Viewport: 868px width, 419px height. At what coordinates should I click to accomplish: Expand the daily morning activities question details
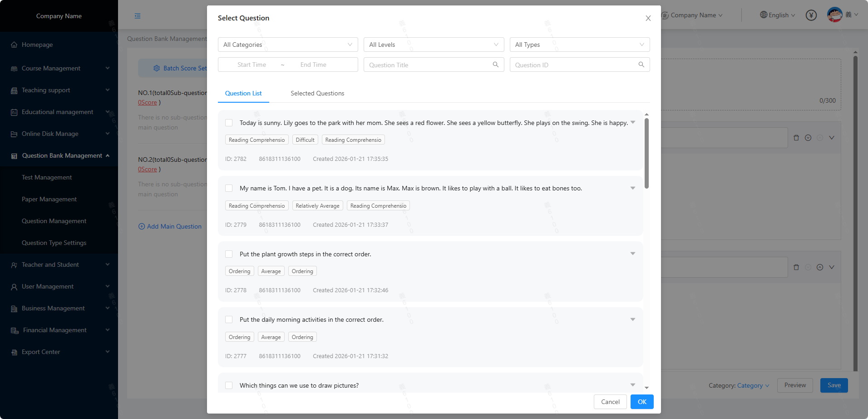(632, 319)
